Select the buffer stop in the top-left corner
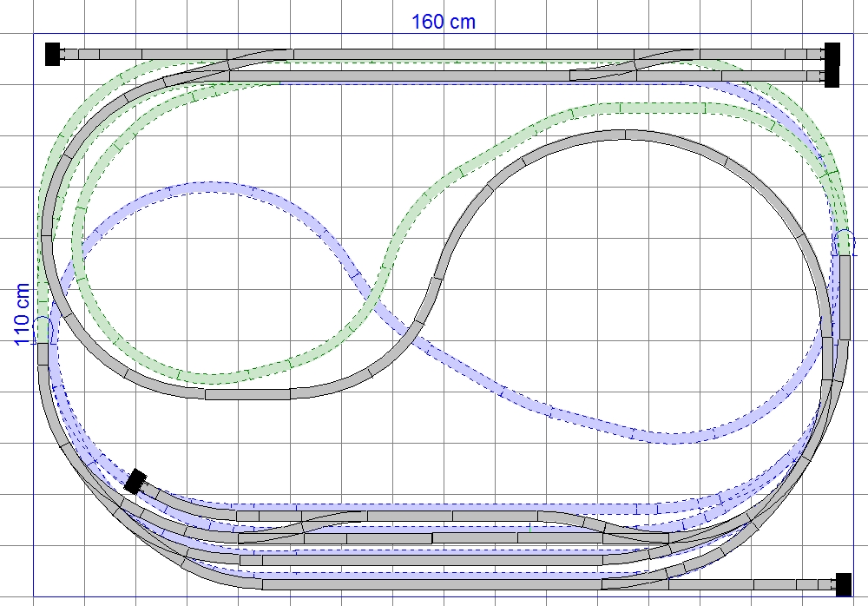 (52, 54)
